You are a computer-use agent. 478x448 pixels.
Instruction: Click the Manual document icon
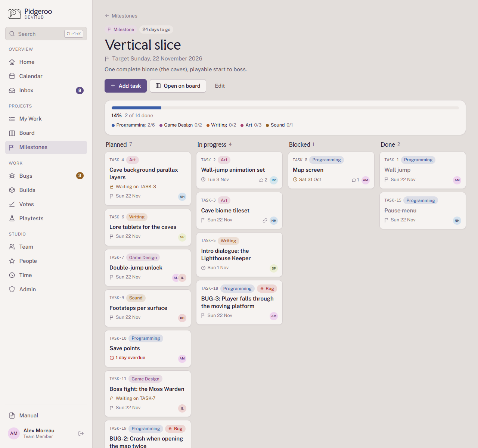pos(12,416)
